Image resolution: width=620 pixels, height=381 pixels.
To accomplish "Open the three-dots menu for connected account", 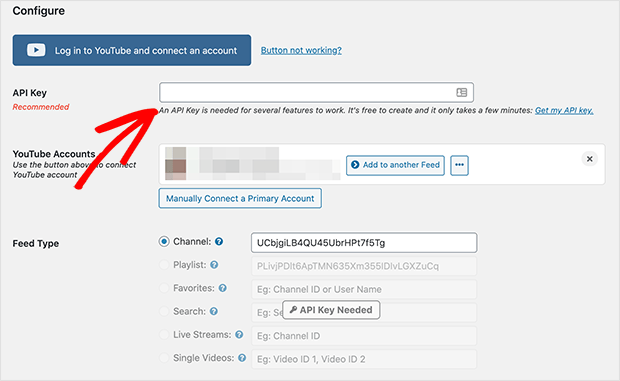I will pos(459,165).
